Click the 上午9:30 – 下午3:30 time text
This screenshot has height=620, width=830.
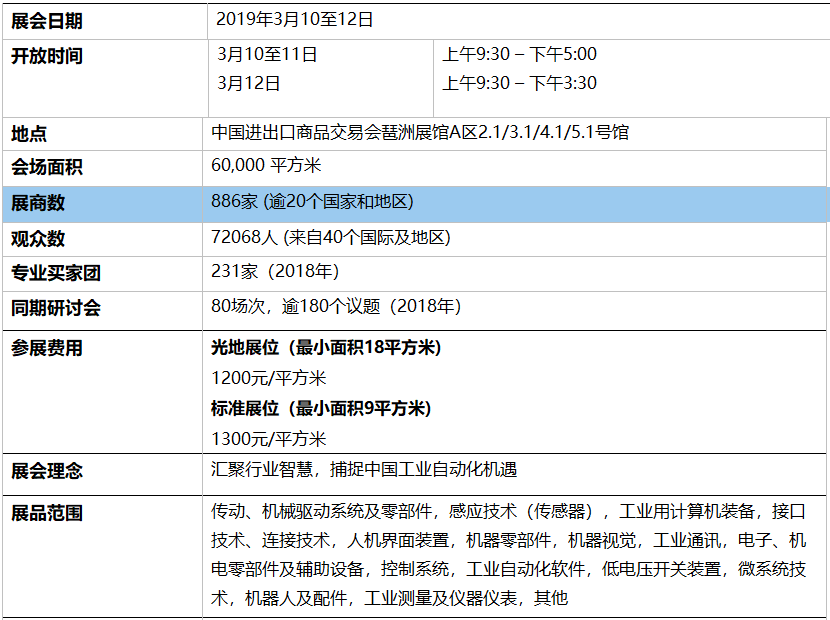pos(519,83)
